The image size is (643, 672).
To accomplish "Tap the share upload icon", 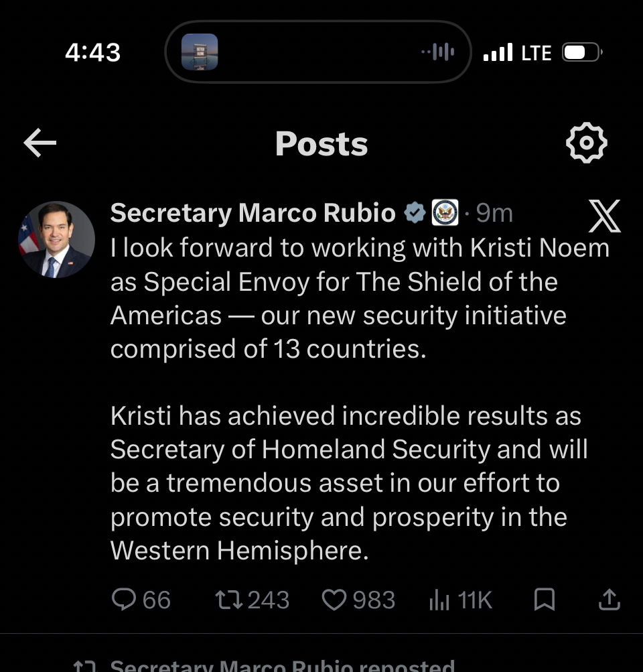I will point(608,600).
